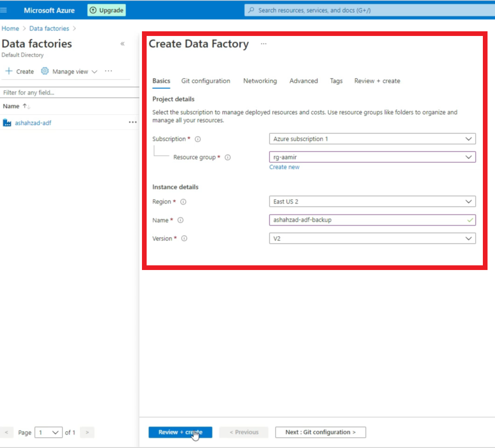The image size is (495, 448).
Task: Open the Tags tab
Action: 336,81
